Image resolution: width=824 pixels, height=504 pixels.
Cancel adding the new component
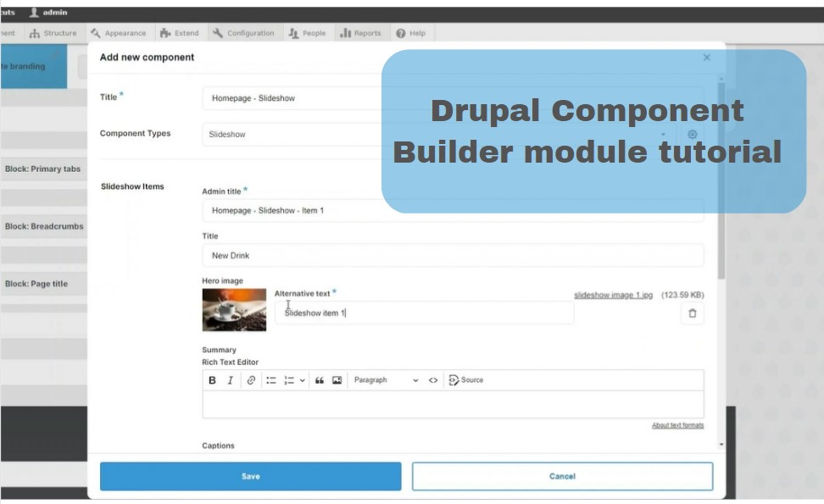pos(562,476)
